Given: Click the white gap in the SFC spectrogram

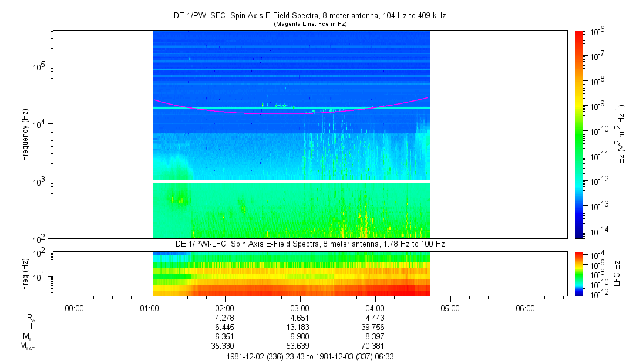Looking at the screenshot, I should point(291,181).
